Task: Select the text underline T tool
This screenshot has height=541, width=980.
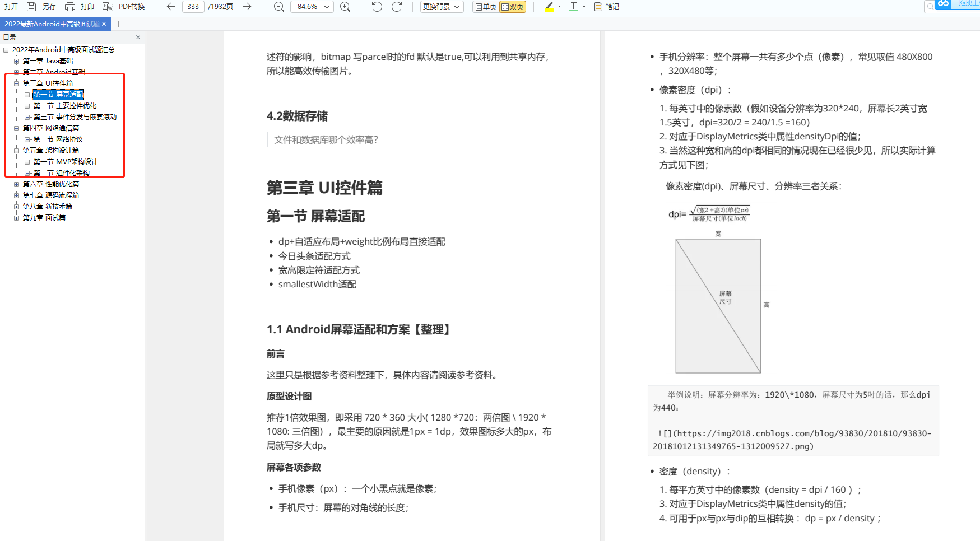Action: pos(573,7)
